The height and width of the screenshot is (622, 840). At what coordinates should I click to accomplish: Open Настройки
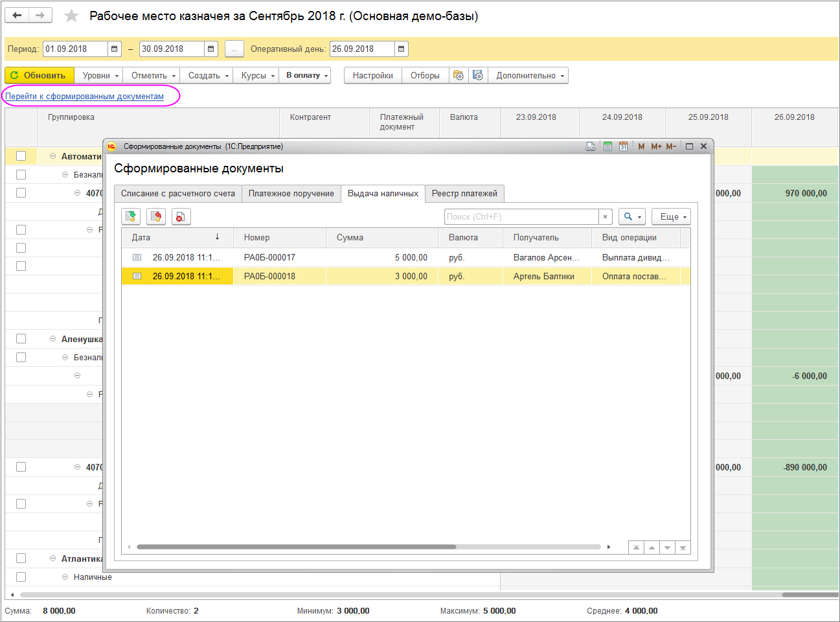coord(373,75)
